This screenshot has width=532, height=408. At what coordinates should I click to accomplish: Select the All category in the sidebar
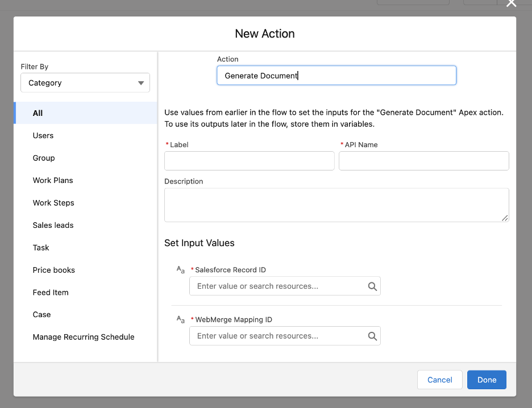pos(38,113)
